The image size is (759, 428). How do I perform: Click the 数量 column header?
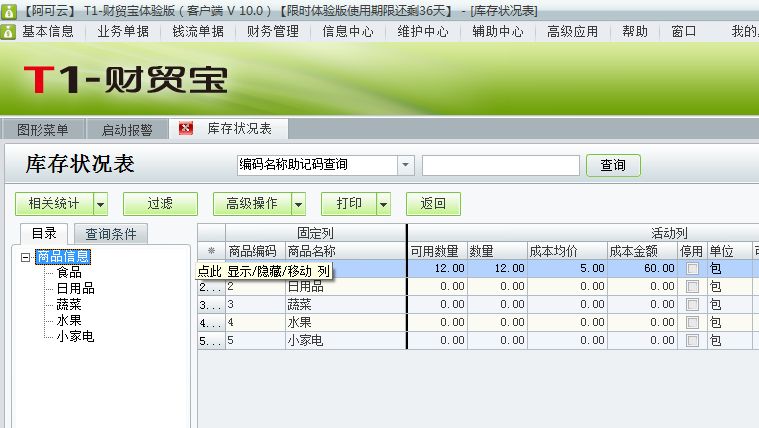pyautogui.click(x=497, y=251)
